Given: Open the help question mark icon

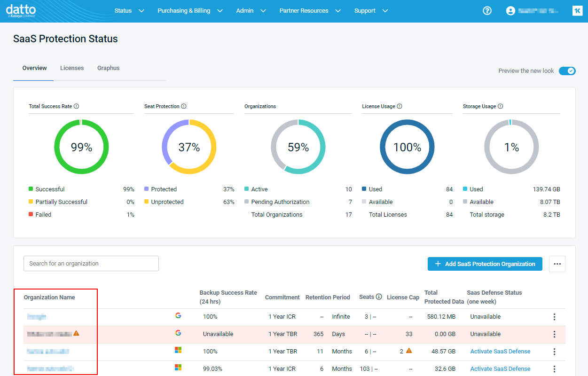Looking at the screenshot, I should 487,10.
